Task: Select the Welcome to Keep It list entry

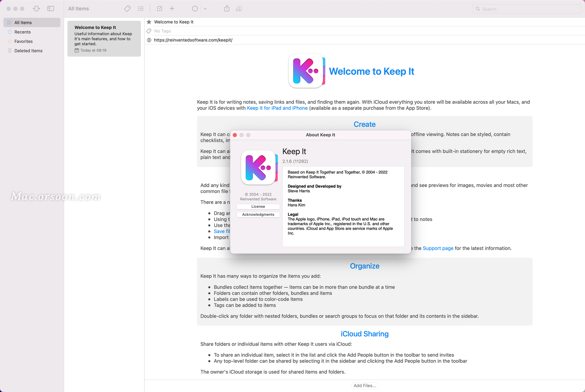Action: (104, 39)
